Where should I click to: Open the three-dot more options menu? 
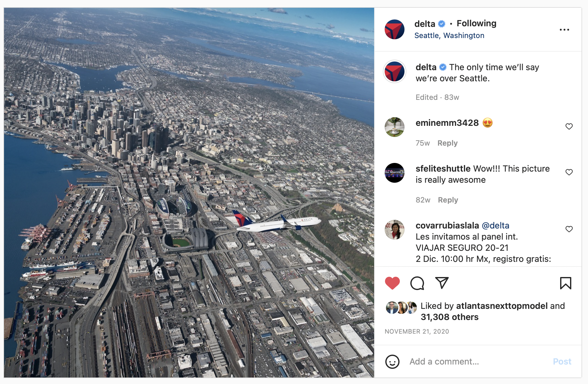click(x=564, y=30)
